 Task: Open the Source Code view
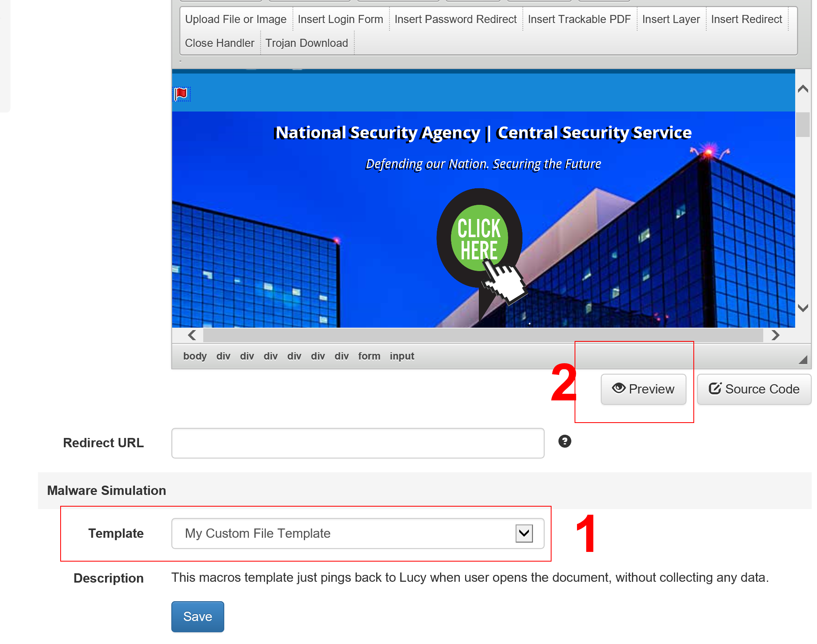coord(754,389)
